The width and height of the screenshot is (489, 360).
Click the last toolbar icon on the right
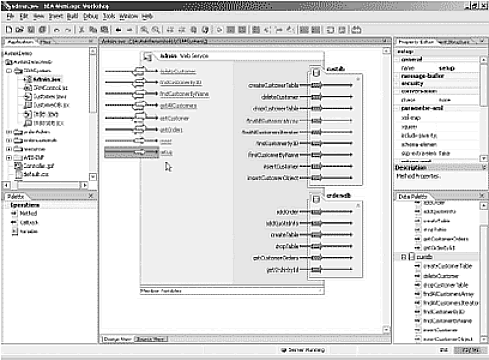click(x=356, y=30)
